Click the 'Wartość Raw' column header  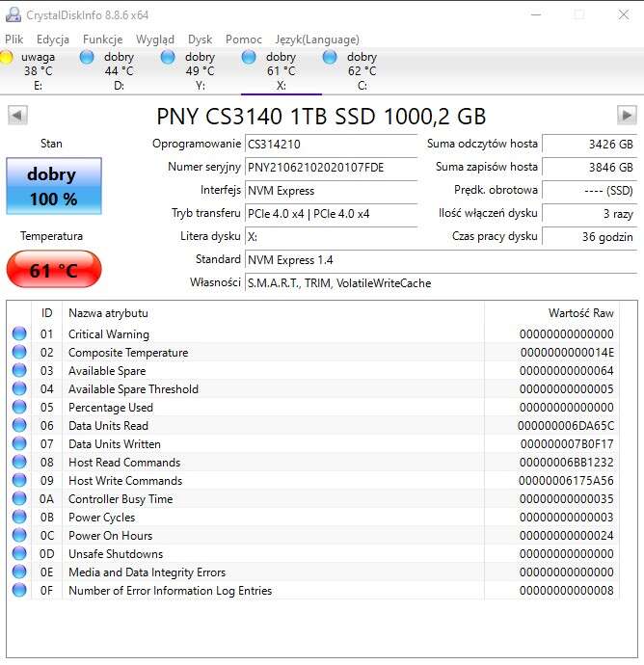pos(580,313)
